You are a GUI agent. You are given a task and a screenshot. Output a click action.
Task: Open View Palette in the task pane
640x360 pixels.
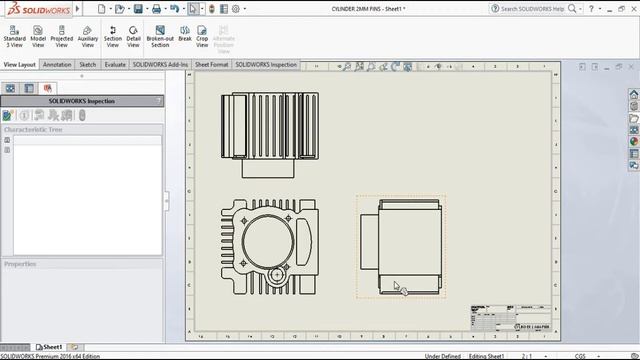pos(633,130)
